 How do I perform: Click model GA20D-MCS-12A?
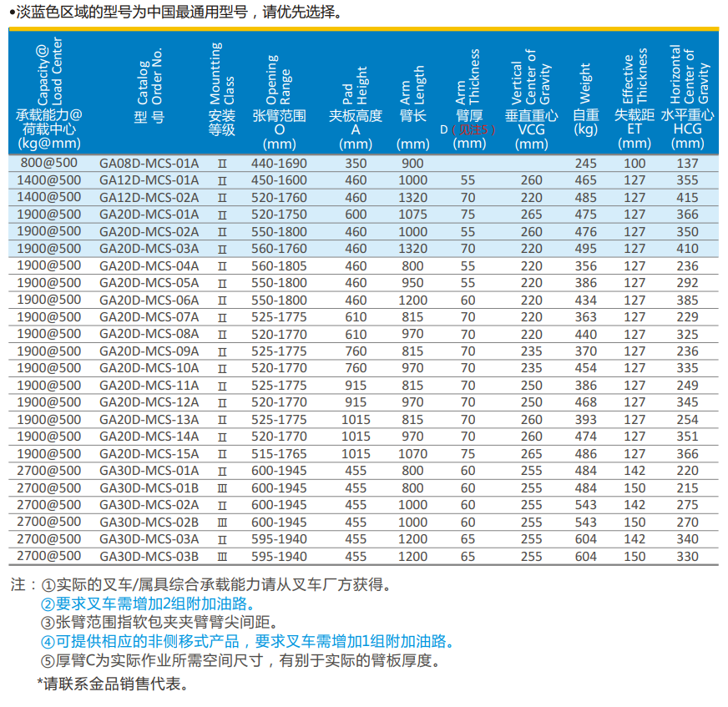point(149,402)
